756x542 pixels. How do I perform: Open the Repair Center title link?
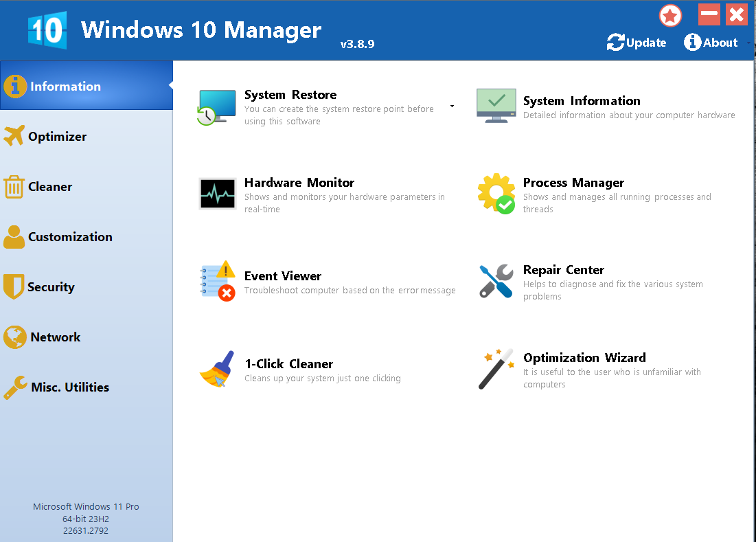point(564,269)
